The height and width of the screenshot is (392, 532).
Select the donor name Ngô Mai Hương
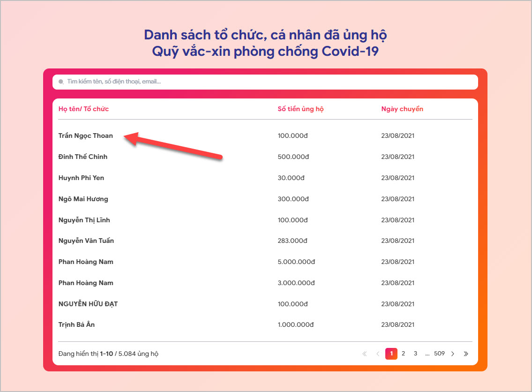pyautogui.click(x=83, y=199)
